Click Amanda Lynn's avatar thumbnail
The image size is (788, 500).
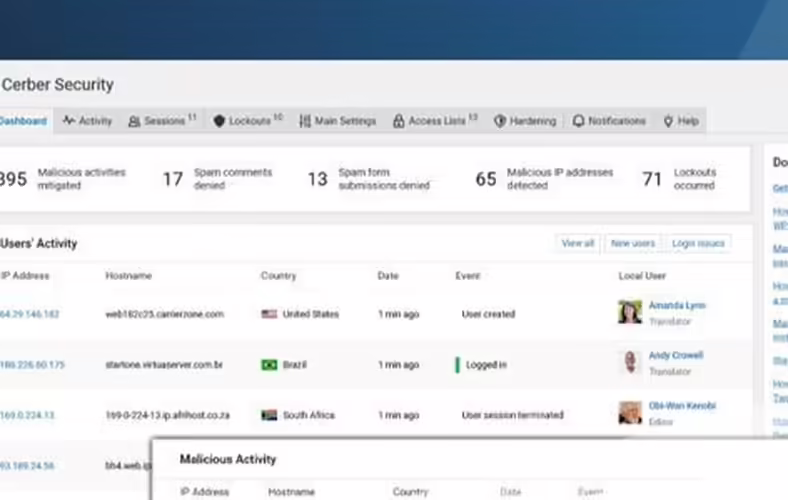tap(630, 312)
